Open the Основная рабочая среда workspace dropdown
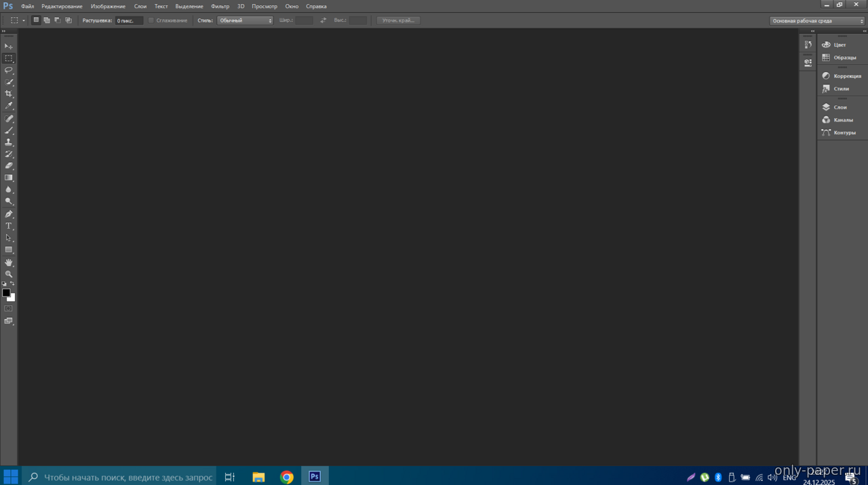The width and height of the screenshot is (868, 485). (817, 20)
